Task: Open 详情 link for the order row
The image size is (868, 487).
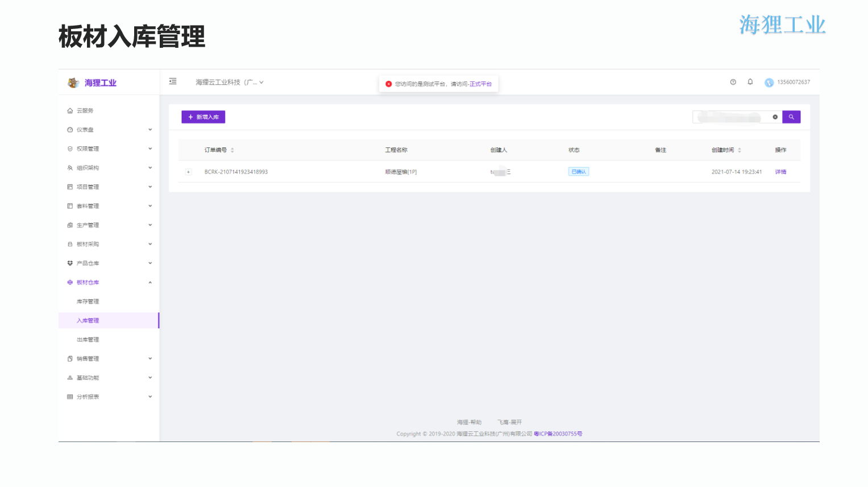Action: tap(780, 172)
